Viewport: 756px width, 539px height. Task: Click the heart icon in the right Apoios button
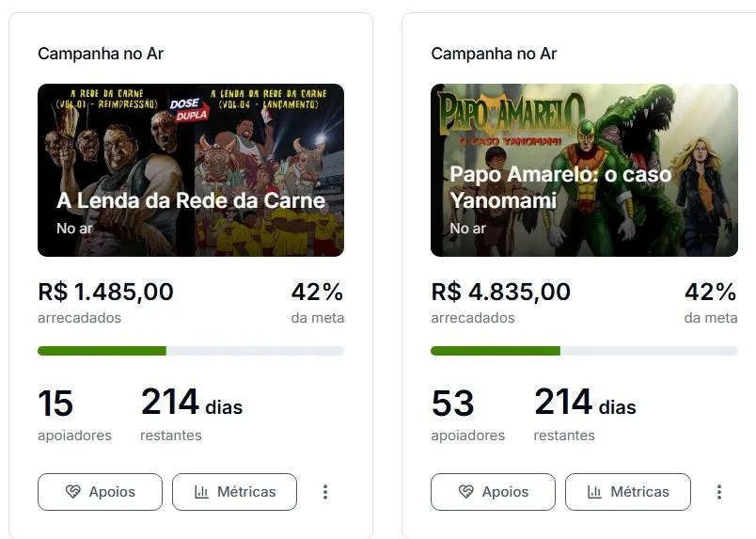466,492
